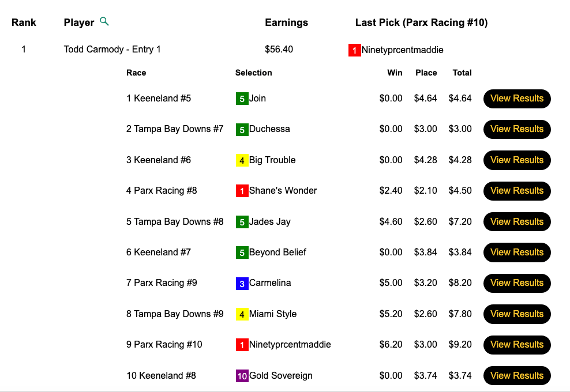
Task: Click green number 5 badge beside Join
Action: pyautogui.click(x=242, y=99)
